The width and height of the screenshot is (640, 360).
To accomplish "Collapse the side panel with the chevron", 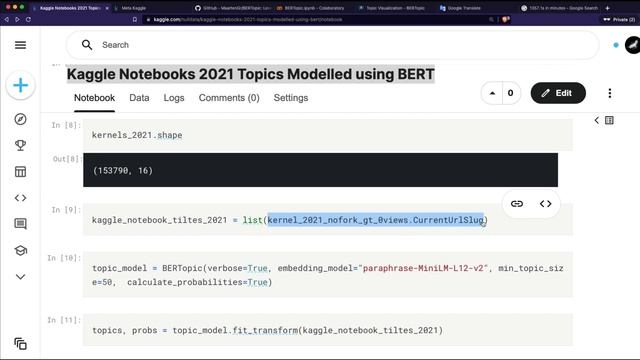I will click(597, 120).
